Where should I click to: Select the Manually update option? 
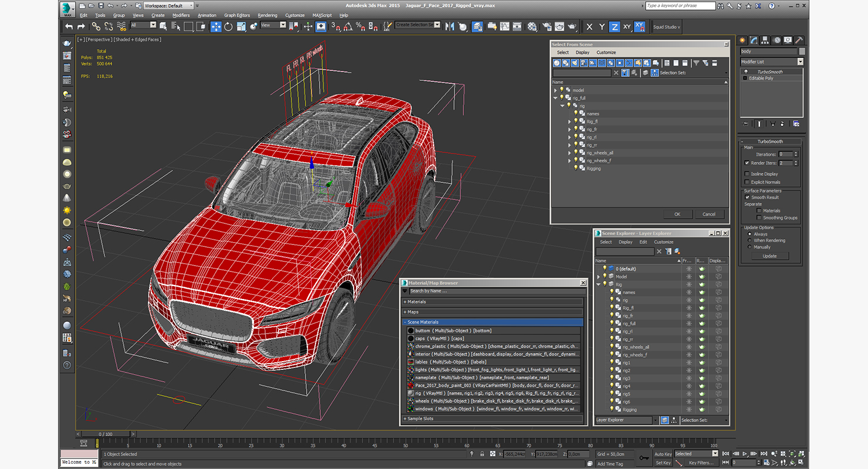(x=750, y=247)
